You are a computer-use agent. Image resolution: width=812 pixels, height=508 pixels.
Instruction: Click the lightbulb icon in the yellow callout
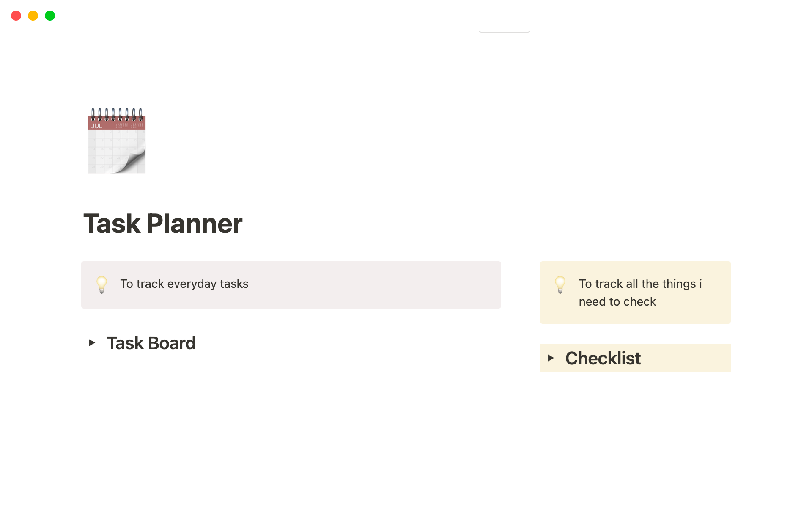[x=560, y=284]
